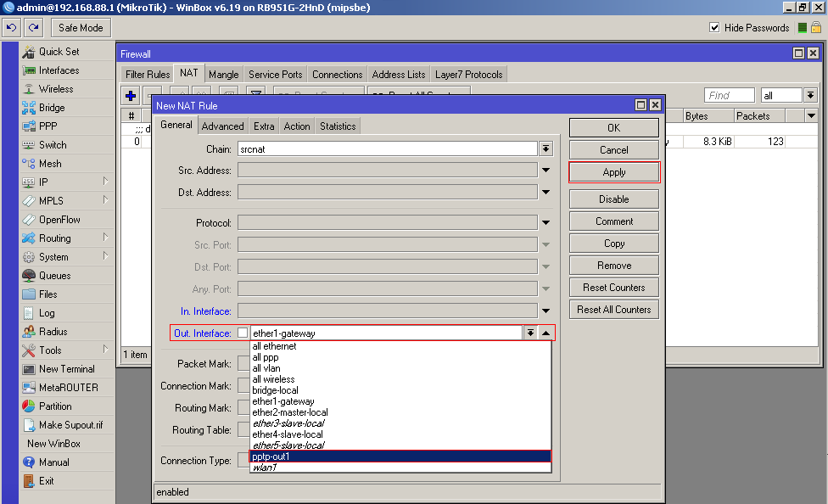Open the Mesh section

[x=50, y=164]
